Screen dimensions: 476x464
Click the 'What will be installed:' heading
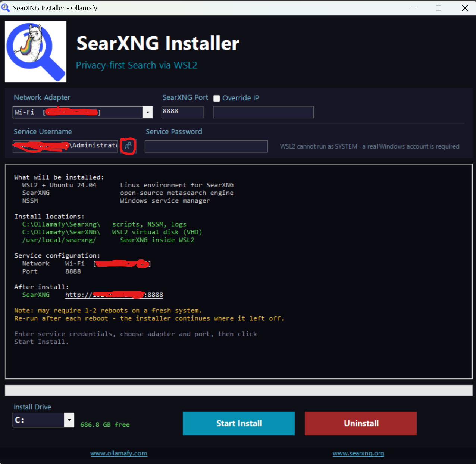click(59, 177)
